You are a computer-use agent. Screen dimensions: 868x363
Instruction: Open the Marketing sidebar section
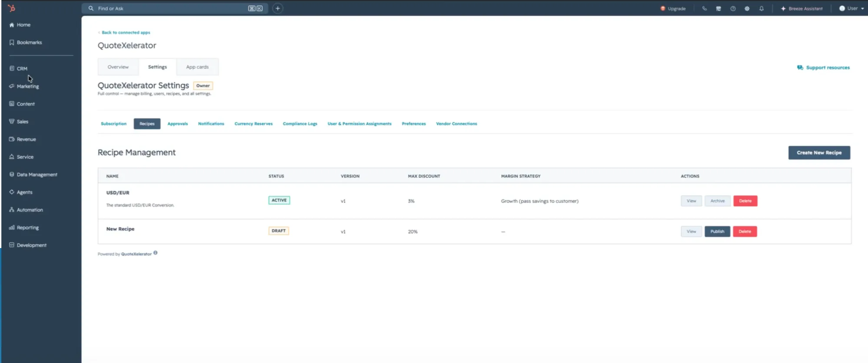[x=24, y=86]
